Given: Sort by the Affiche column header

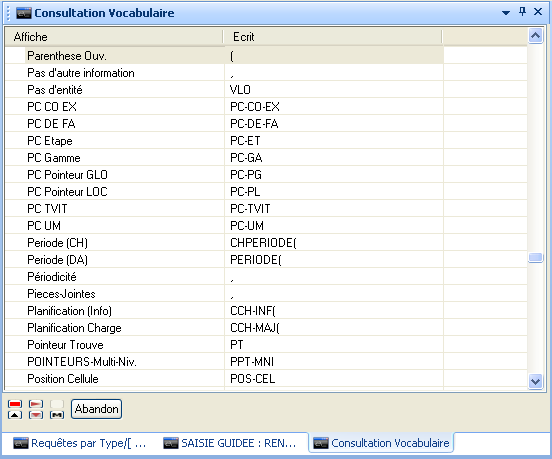Looking at the screenshot, I should click(114, 37).
